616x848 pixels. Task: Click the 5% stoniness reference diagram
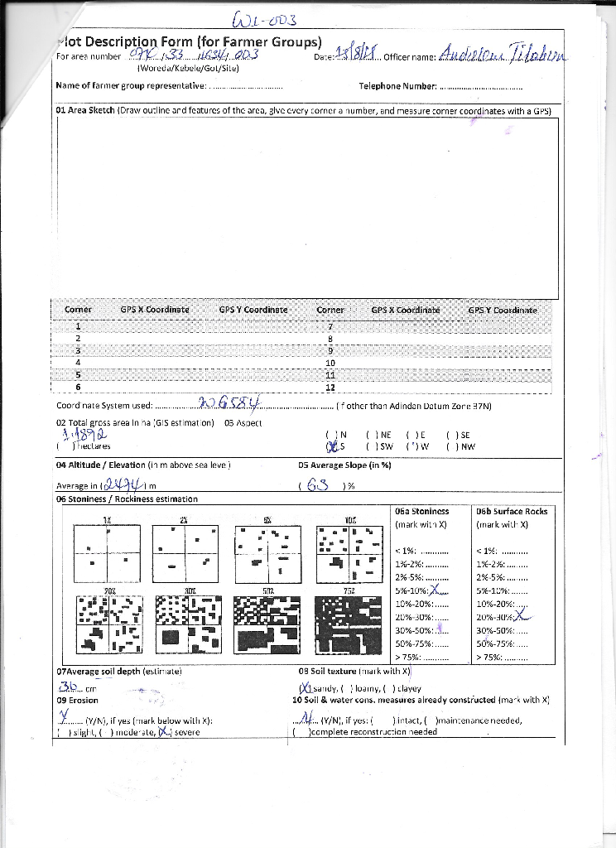(267, 554)
